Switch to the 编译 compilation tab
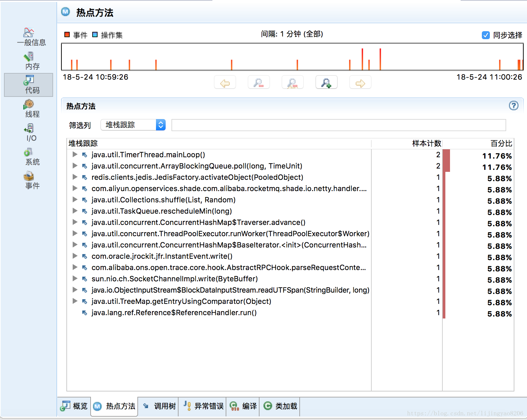527x420 pixels. click(243, 406)
